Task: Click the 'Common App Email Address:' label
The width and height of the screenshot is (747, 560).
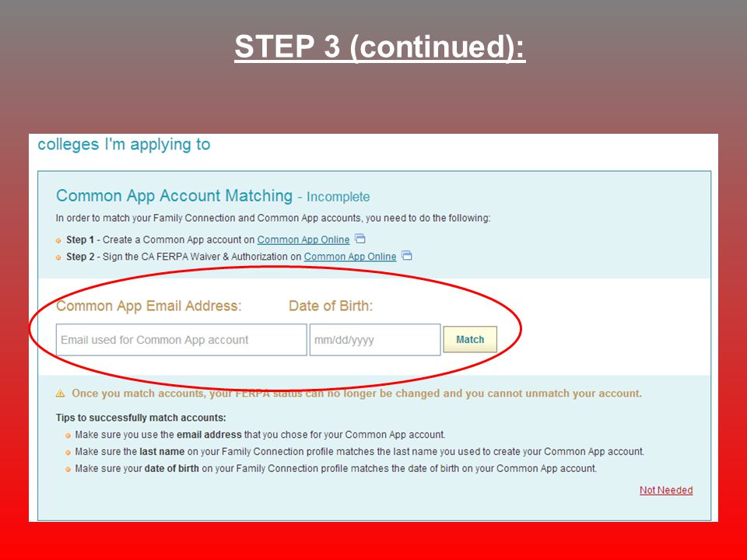Action: tap(149, 306)
